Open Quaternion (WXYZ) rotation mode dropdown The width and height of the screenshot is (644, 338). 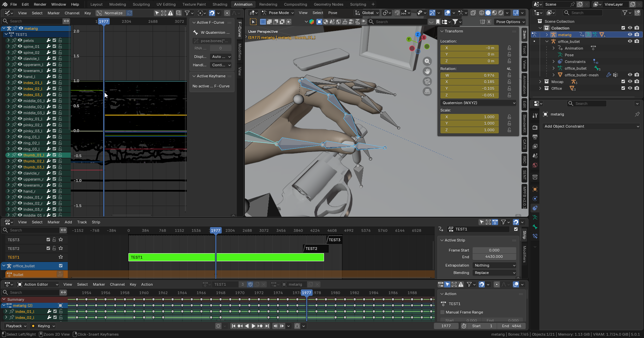478,103
